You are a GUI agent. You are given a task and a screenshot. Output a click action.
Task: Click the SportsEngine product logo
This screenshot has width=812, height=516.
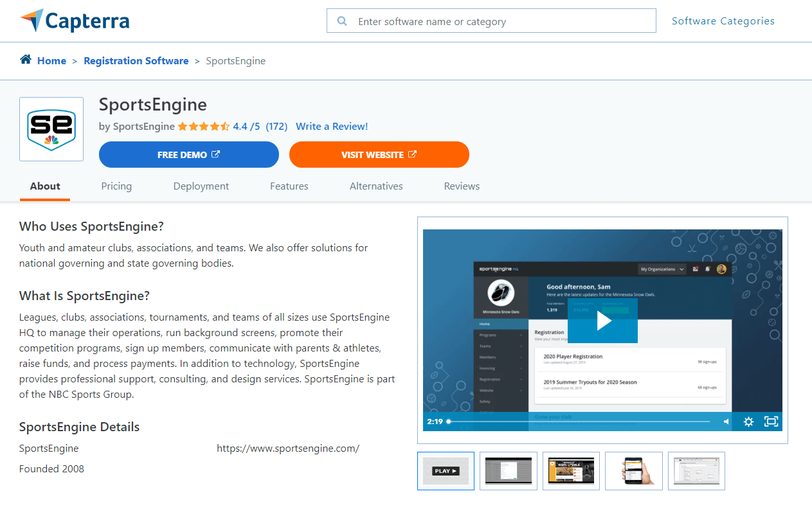51,129
